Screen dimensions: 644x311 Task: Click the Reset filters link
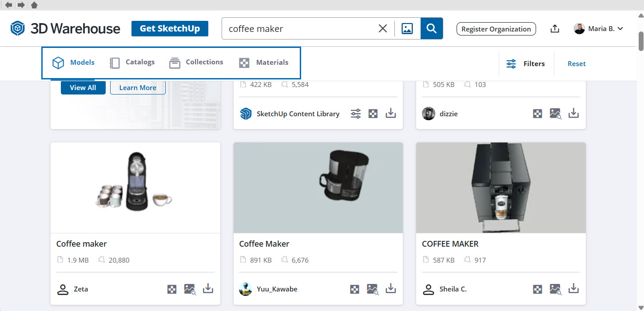pyautogui.click(x=576, y=64)
